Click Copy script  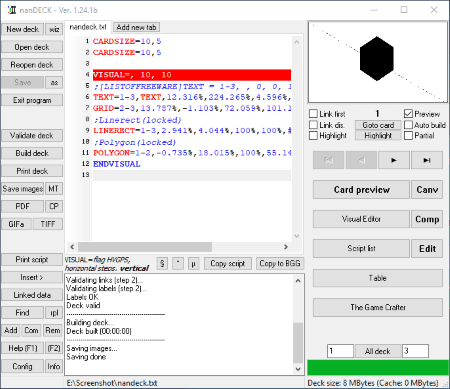tap(228, 264)
